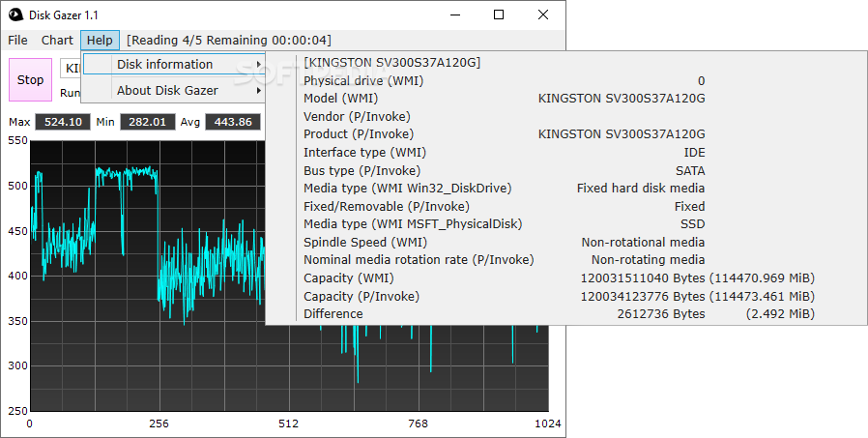This screenshot has width=868, height=438.
Task: Click the Capacity (P/Invoke) row label
Action: [362, 296]
